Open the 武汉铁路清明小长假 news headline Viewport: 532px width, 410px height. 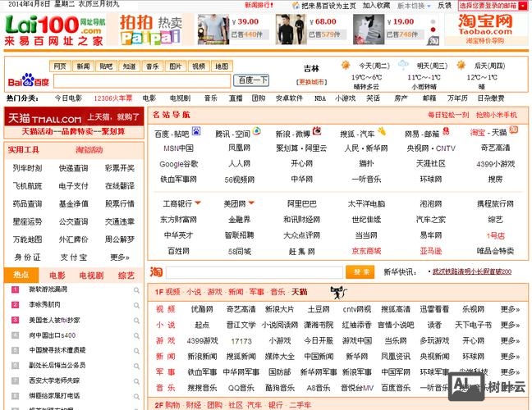[471, 271]
